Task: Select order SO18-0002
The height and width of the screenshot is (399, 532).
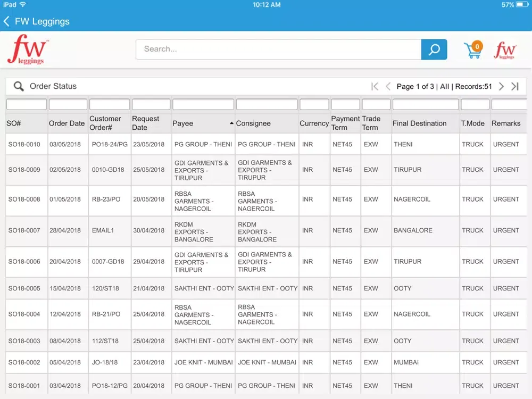Action: (x=24, y=363)
